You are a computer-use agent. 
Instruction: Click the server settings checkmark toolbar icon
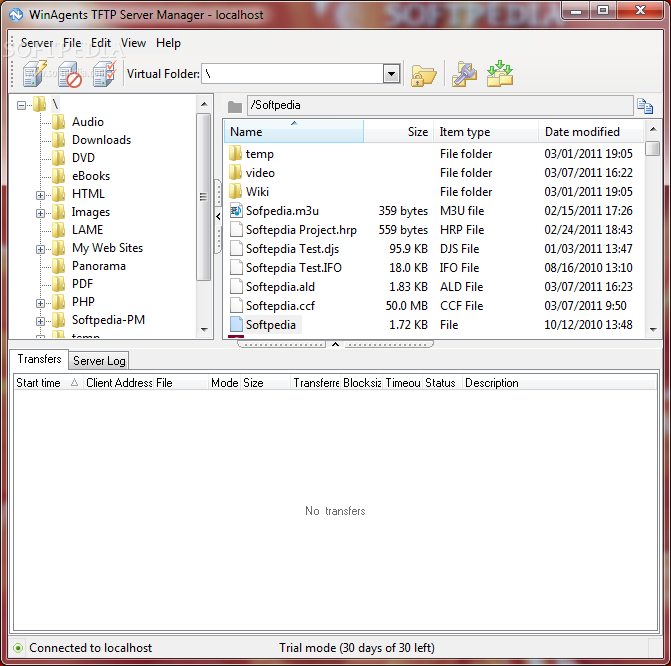[x=105, y=74]
